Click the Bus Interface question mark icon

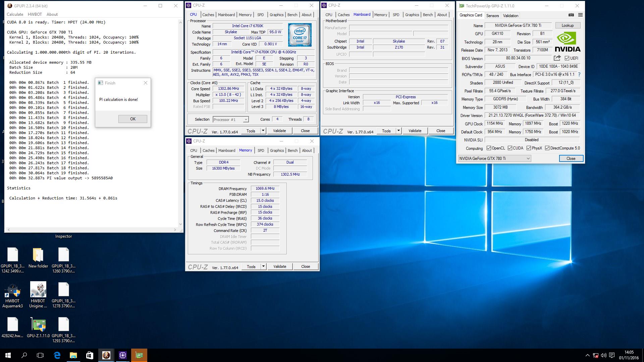point(579,74)
